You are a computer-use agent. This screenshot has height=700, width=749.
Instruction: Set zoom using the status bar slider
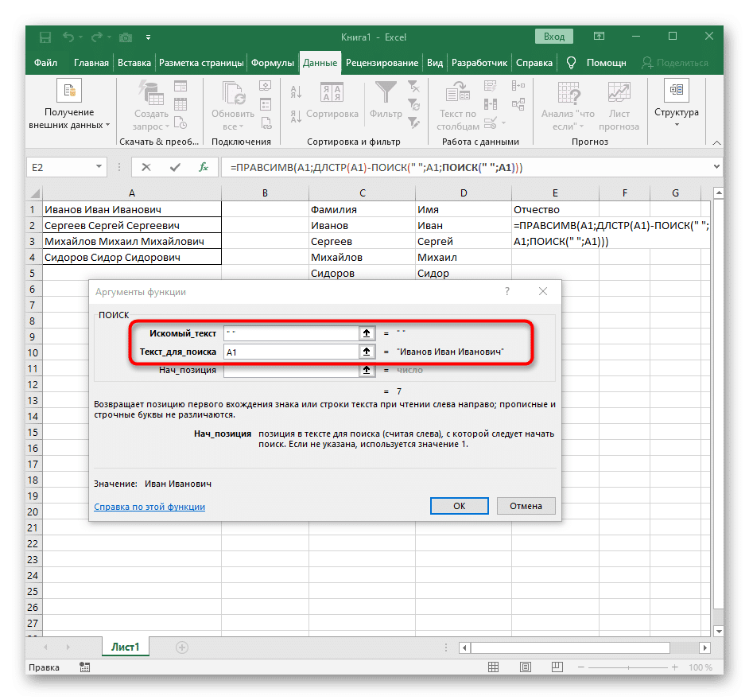point(628,667)
